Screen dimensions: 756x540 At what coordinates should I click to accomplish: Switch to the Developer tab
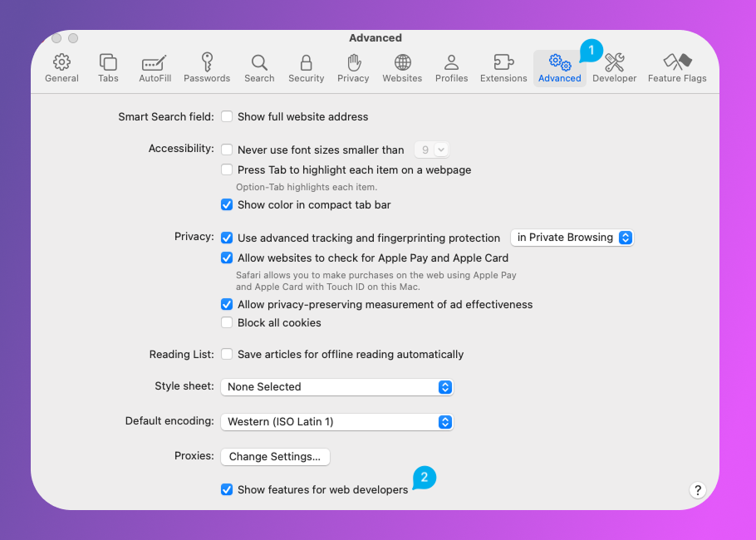tap(614, 68)
